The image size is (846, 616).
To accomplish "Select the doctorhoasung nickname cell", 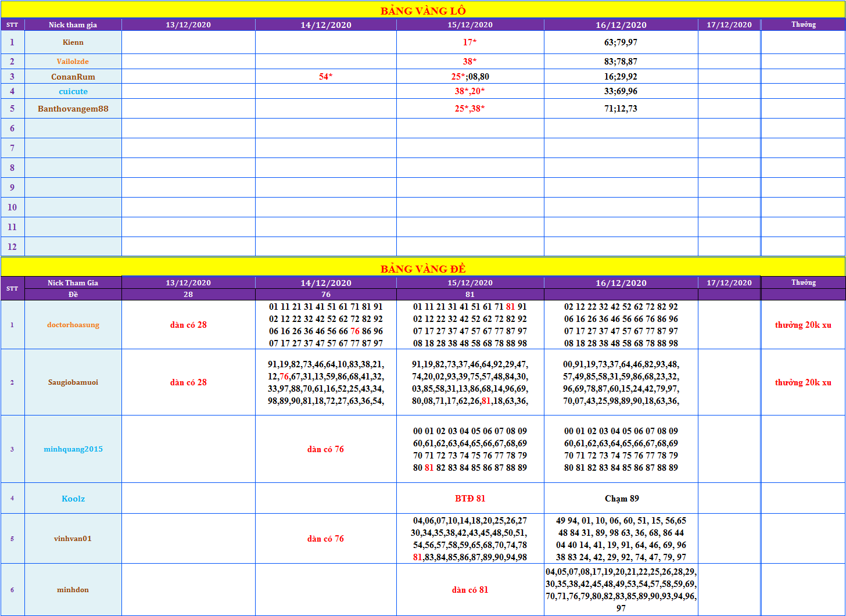I will point(73,325).
